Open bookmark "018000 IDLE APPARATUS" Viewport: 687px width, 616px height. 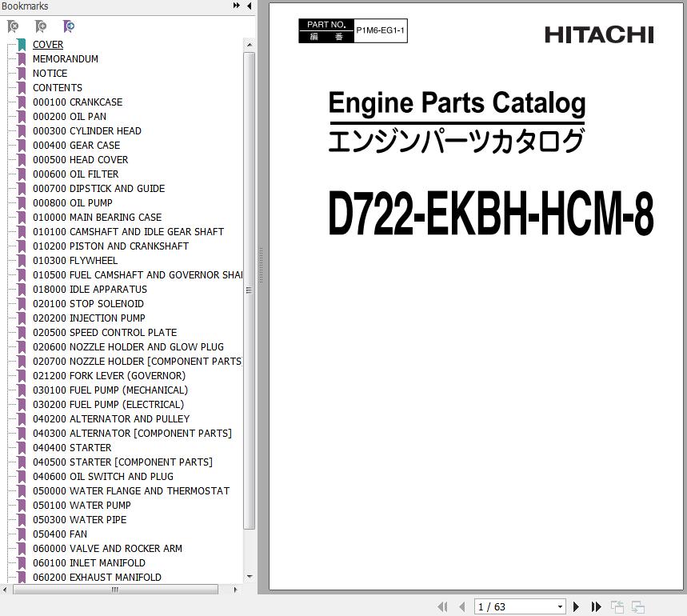[90, 290]
